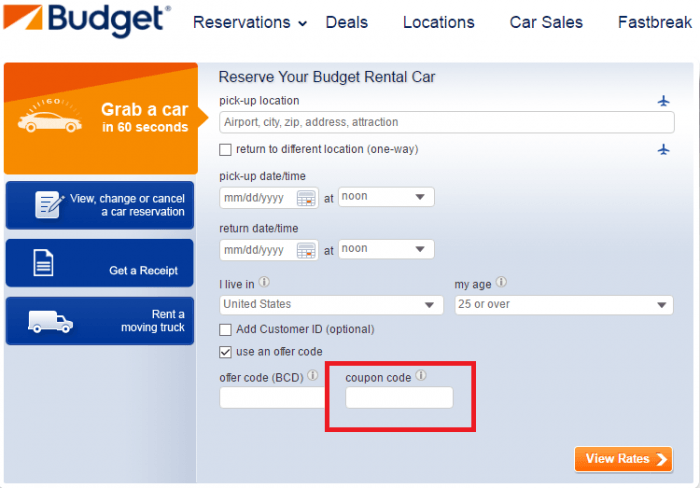Check the Add Customer ID (optional) box

(225, 330)
